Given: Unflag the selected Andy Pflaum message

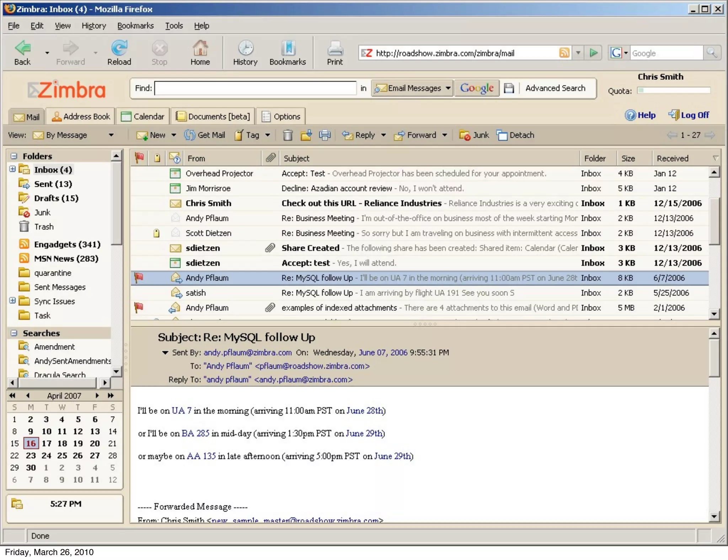Looking at the screenshot, I should 139,278.
